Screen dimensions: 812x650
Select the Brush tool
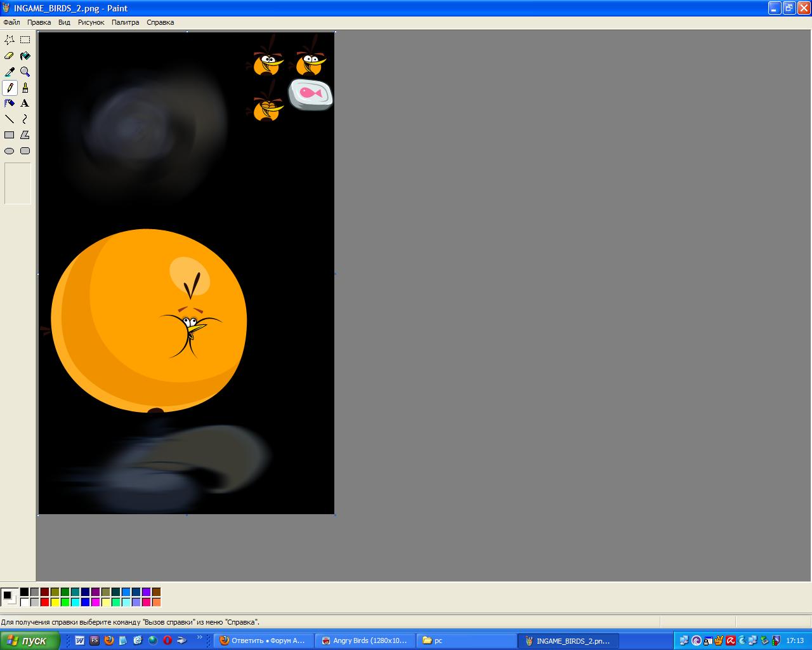pos(25,88)
